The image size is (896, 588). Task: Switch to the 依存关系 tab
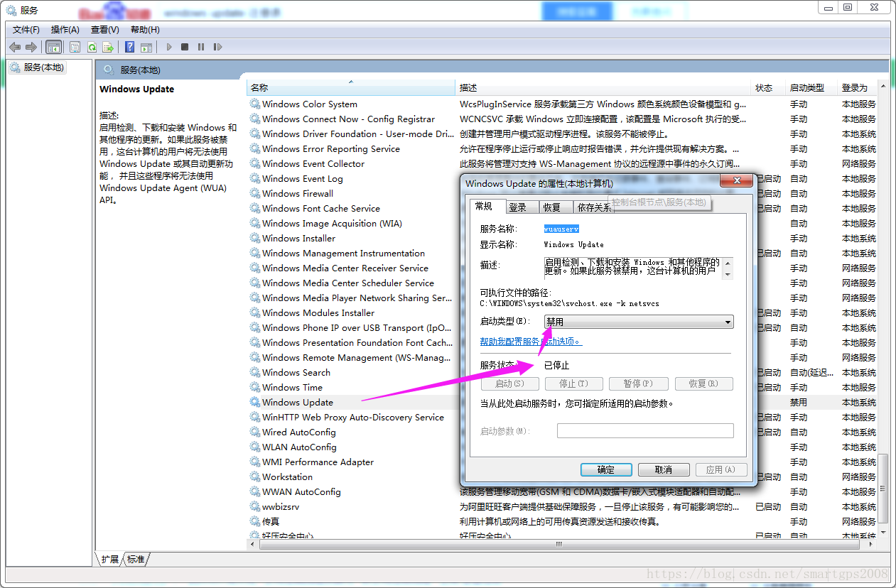tap(594, 207)
